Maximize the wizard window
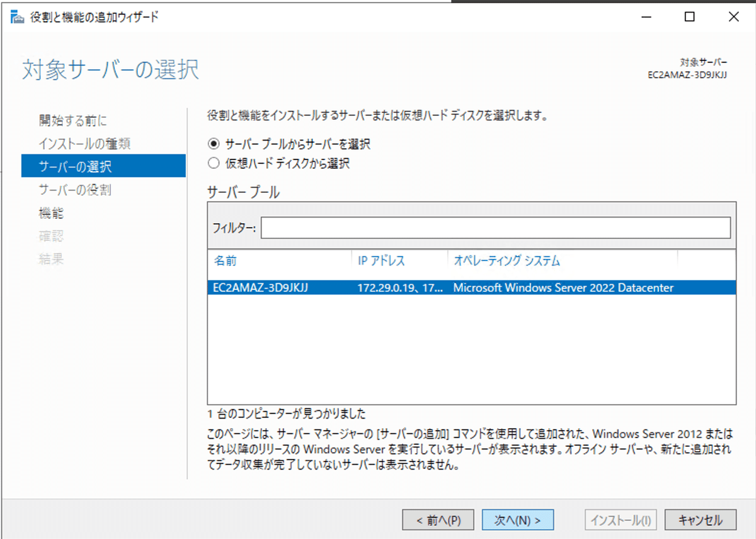756x539 pixels. pyautogui.click(x=689, y=17)
